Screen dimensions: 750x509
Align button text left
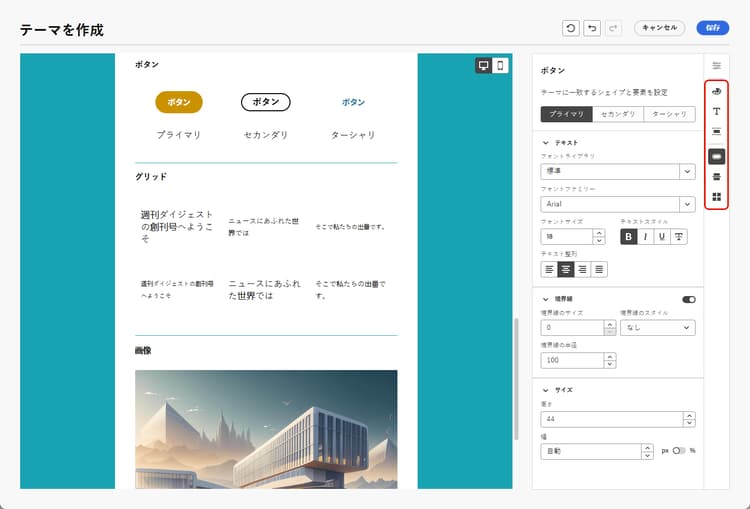click(549, 269)
